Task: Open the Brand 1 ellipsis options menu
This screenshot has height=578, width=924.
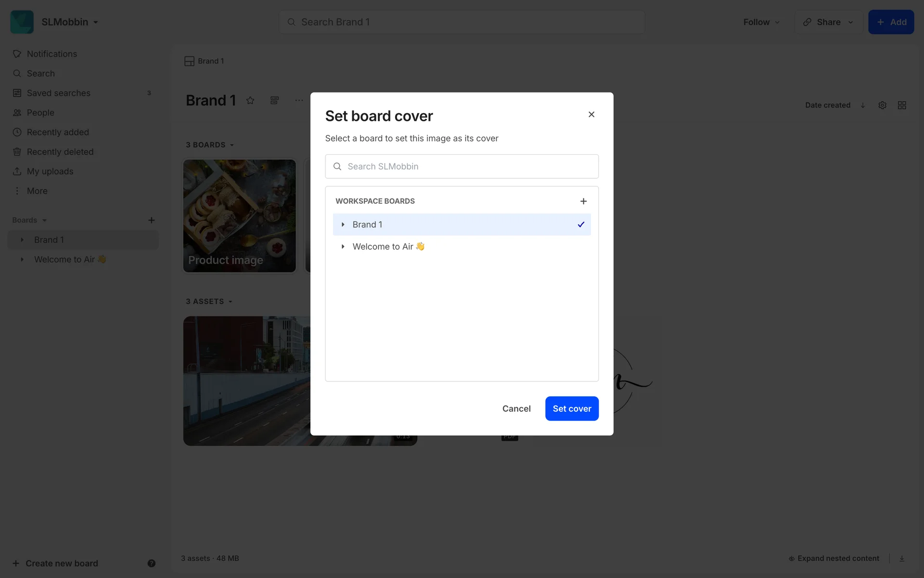Action: [299, 101]
